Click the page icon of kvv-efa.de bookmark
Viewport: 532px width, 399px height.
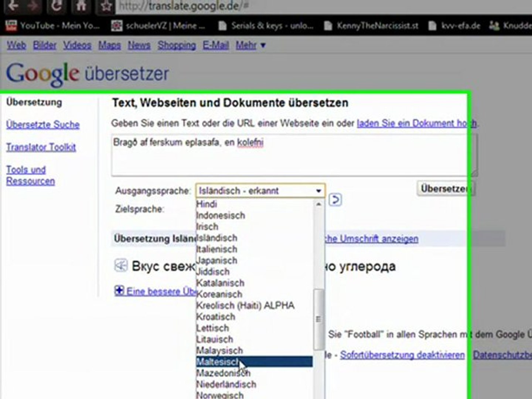tap(432, 25)
